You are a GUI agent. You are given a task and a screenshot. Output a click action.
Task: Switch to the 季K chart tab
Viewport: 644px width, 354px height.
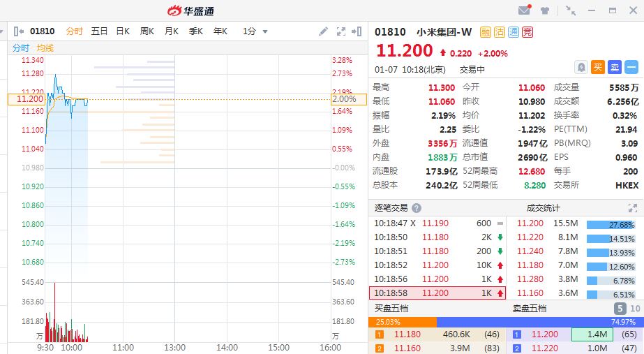pyautogui.click(x=196, y=31)
